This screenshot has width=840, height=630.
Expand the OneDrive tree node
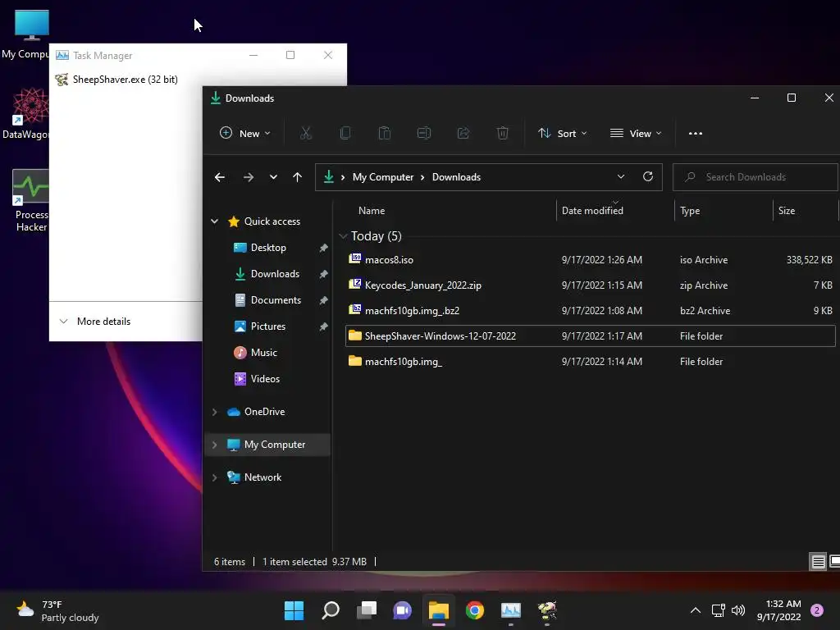tap(214, 412)
